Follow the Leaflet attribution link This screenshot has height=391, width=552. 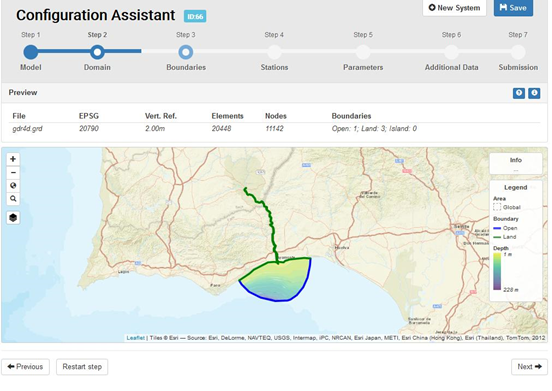[x=136, y=338]
